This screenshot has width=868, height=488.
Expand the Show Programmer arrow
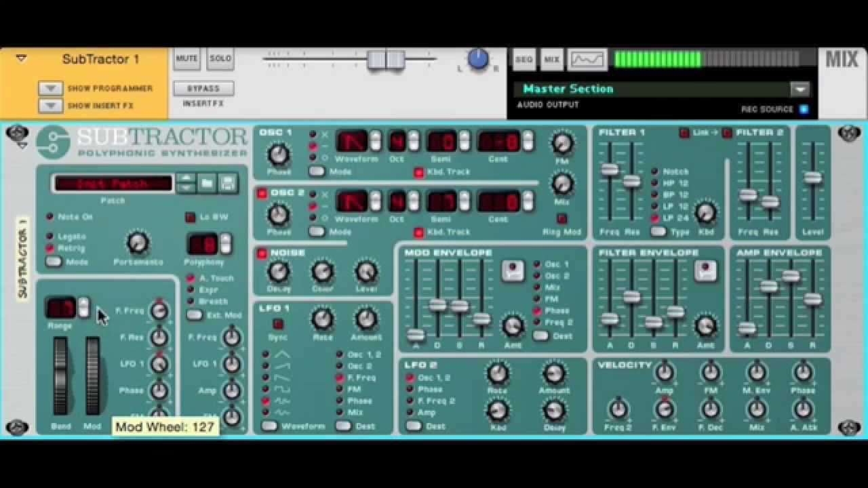point(50,89)
